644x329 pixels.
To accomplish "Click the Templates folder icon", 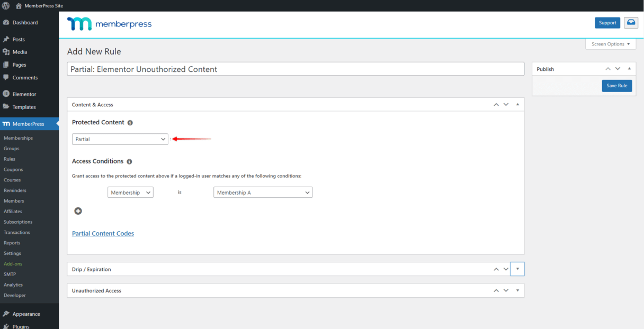I will click(x=6, y=107).
